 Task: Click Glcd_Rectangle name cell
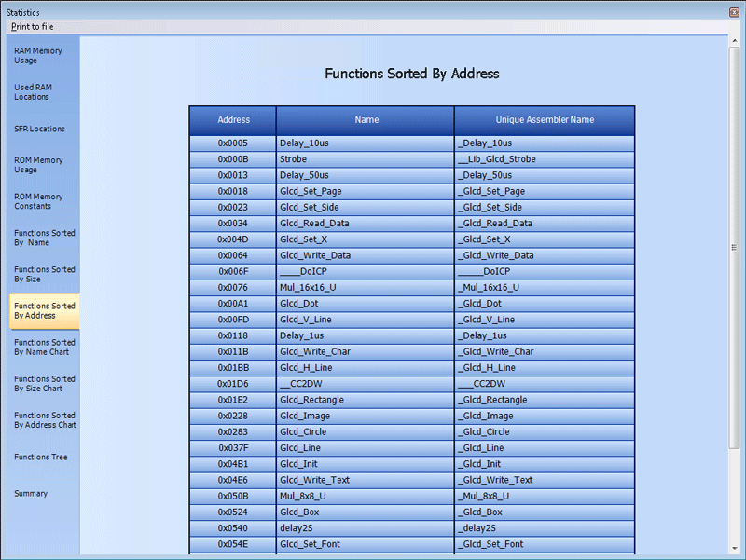pyautogui.click(x=366, y=400)
